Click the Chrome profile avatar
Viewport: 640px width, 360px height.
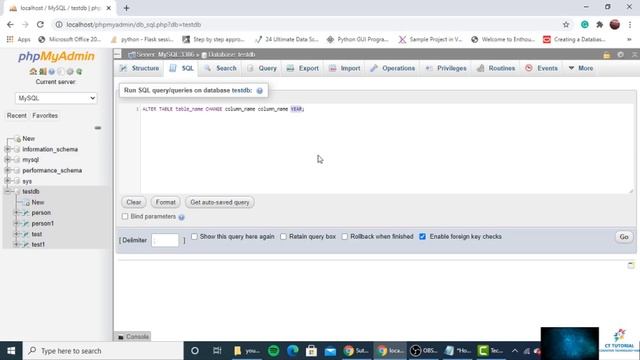615,24
